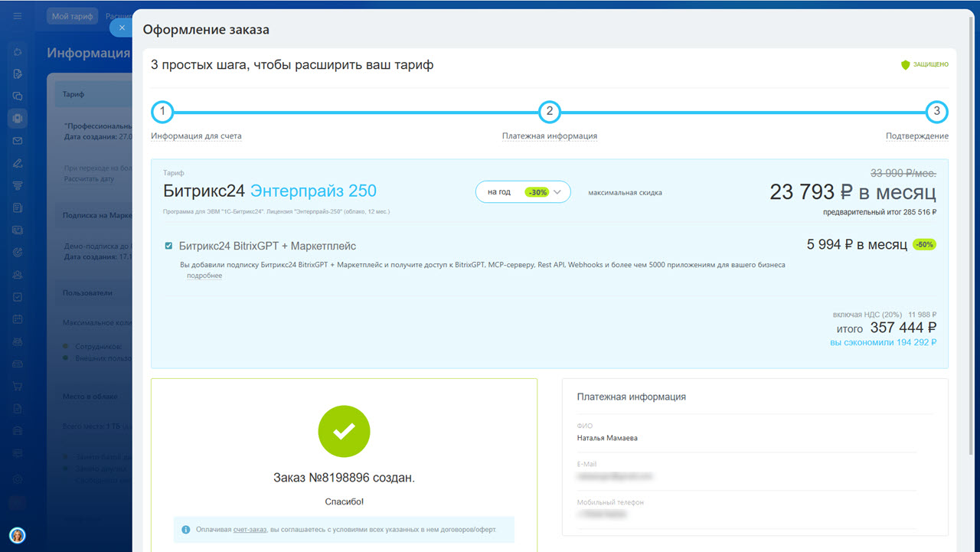Open the chat bubbles icon in sidebar
Image resolution: width=980 pixels, height=552 pixels.
click(x=17, y=96)
